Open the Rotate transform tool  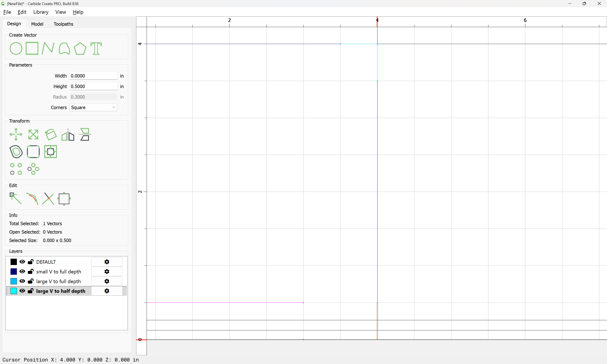[51, 134]
